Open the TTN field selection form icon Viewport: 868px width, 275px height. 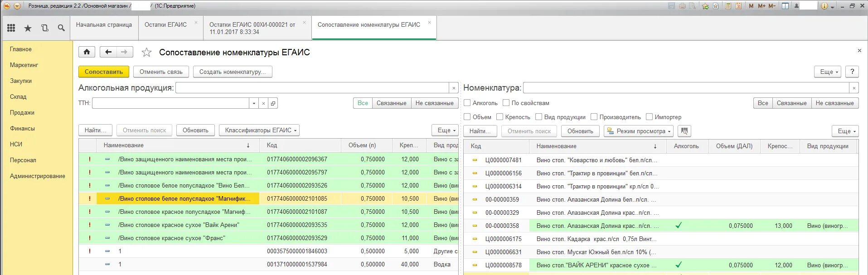click(x=273, y=103)
